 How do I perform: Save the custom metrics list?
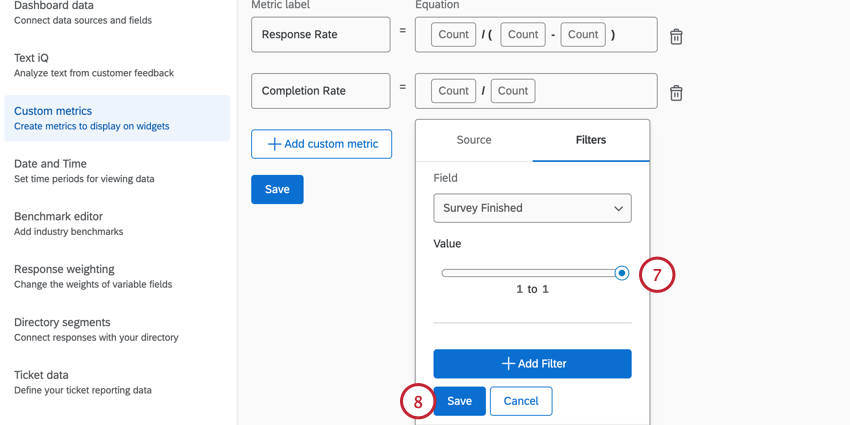[277, 189]
